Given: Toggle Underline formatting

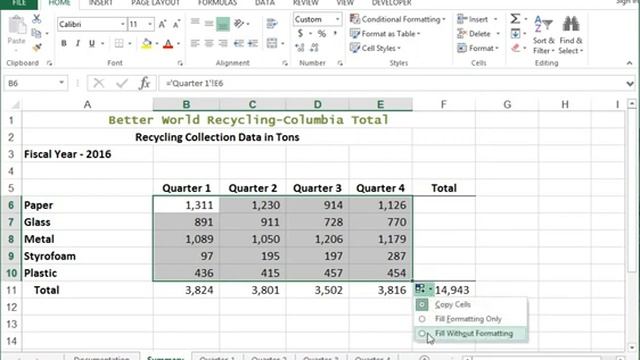Looking at the screenshot, I should 92,43.
